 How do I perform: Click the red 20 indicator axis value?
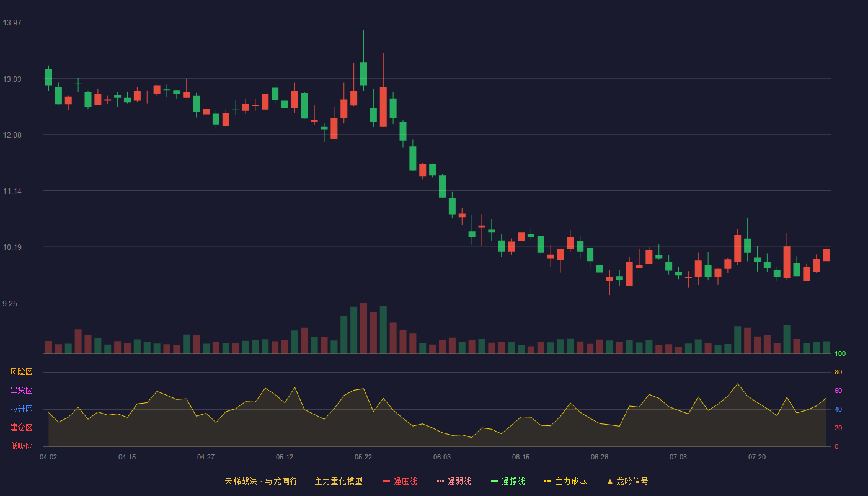pyautogui.click(x=838, y=428)
